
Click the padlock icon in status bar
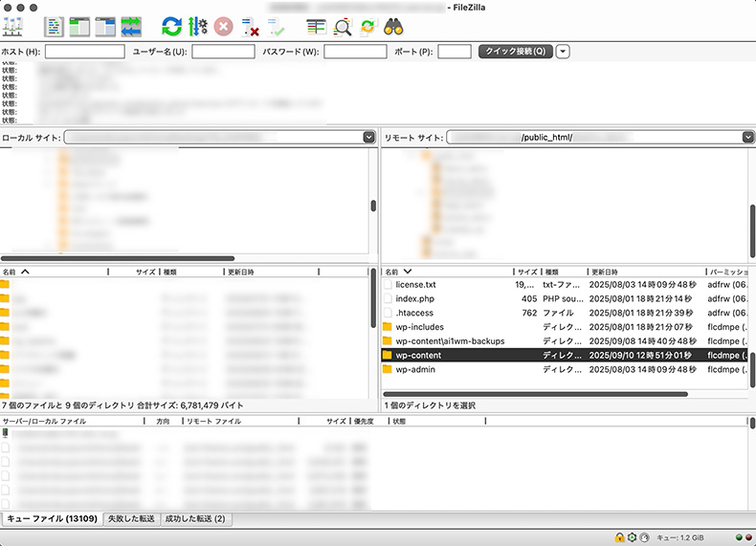click(x=619, y=537)
